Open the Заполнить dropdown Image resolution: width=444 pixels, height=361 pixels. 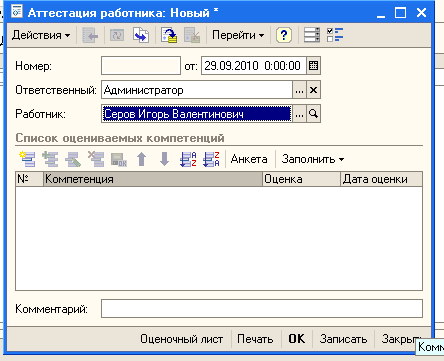click(x=313, y=159)
